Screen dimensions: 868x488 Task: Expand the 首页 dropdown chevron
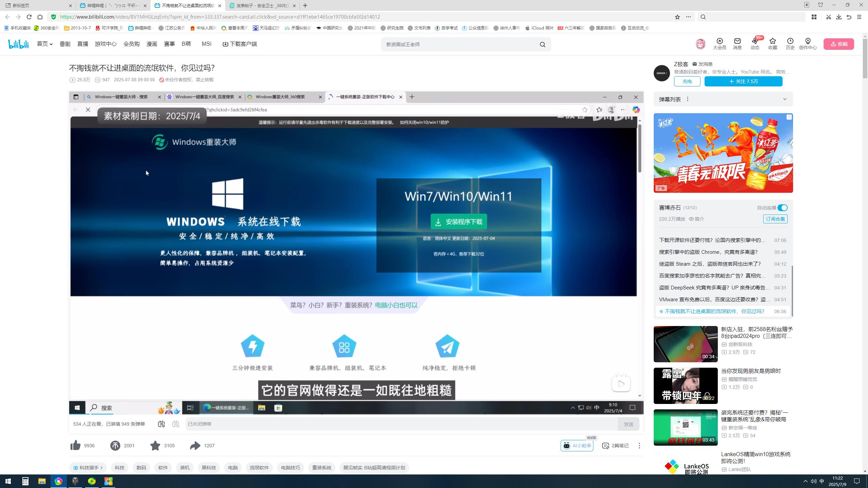52,44
